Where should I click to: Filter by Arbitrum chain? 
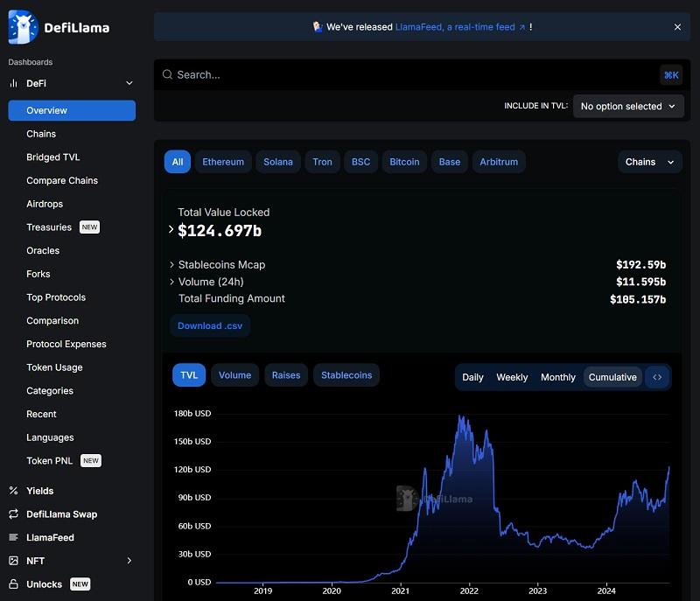click(499, 162)
